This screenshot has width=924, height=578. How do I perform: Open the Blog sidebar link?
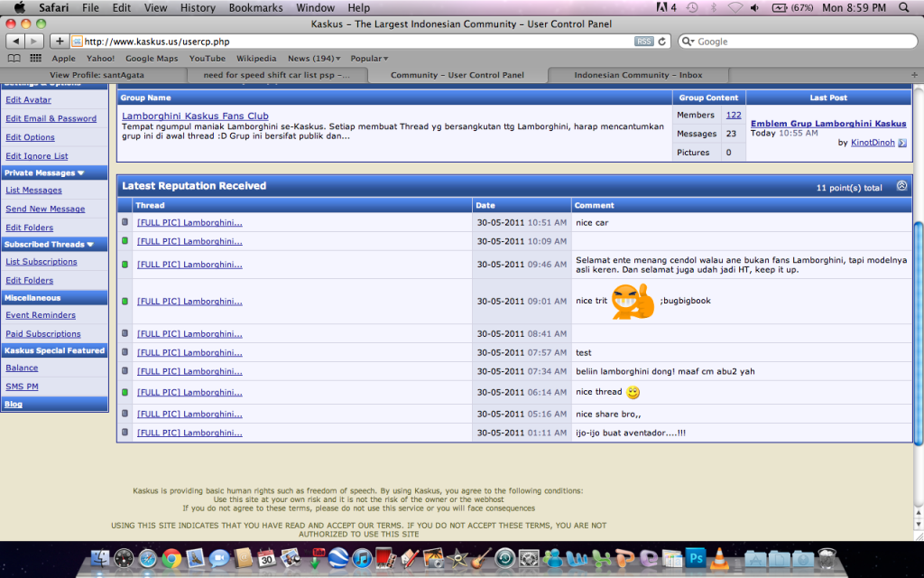click(14, 404)
